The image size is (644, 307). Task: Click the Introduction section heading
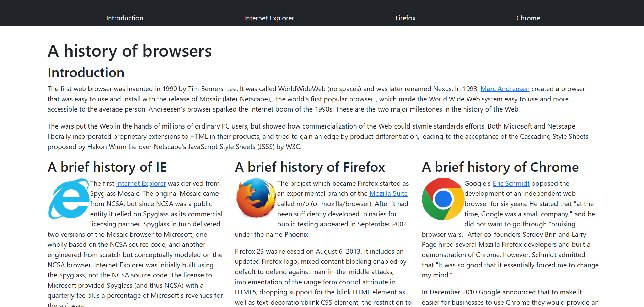[x=86, y=72]
